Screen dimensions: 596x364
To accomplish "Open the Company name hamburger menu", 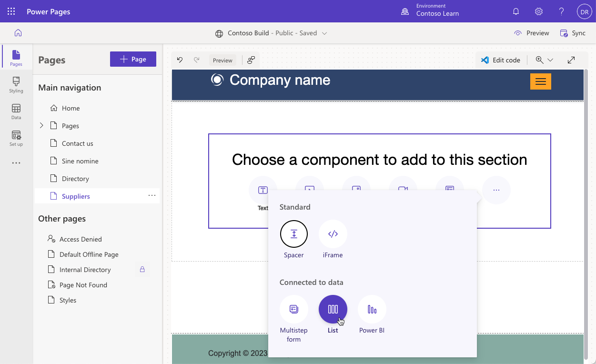I will [x=540, y=81].
